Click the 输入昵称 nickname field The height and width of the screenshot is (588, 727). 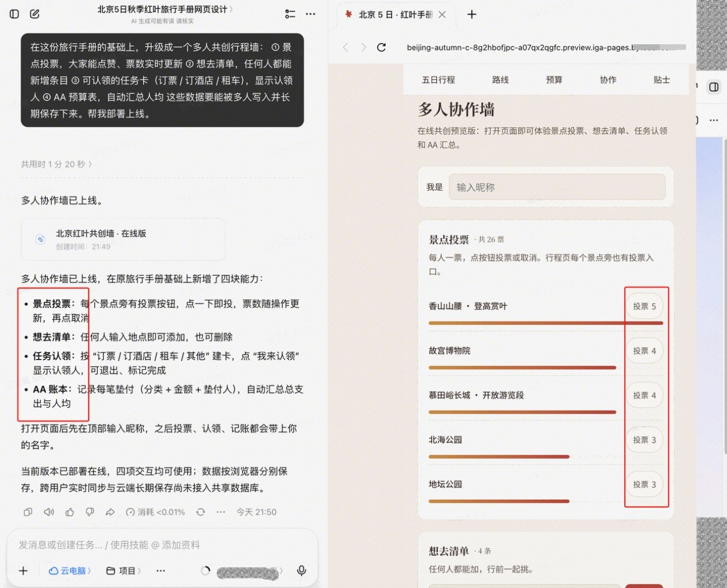[557, 187]
